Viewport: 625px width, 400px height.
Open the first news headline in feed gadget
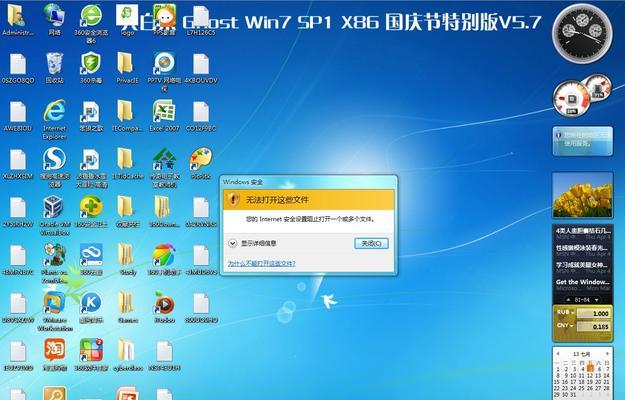coord(583,231)
